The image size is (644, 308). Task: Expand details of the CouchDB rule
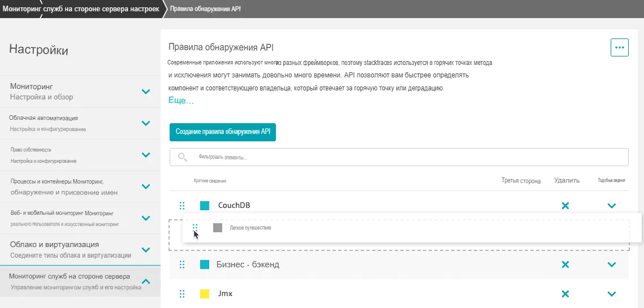[x=611, y=206]
